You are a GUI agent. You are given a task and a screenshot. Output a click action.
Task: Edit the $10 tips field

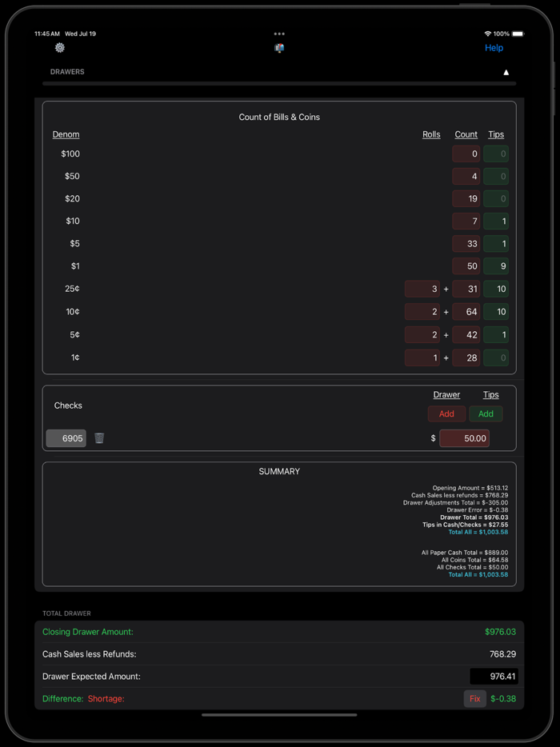pyautogui.click(x=496, y=221)
